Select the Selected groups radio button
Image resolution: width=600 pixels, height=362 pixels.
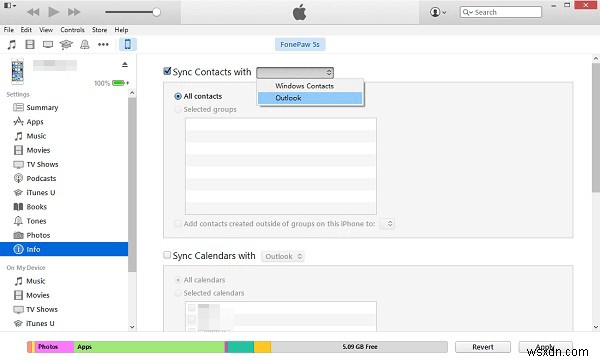click(178, 109)
